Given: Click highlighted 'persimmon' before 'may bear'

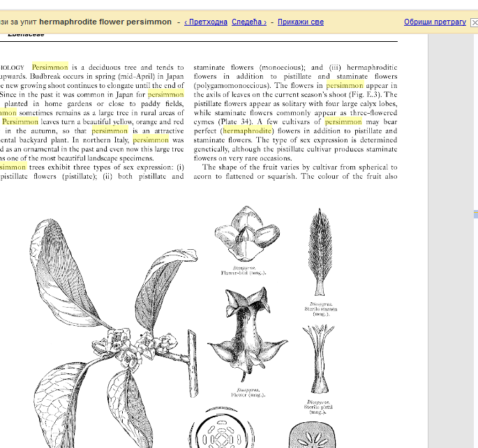Looking at the screenshot, I should (343, 121).
